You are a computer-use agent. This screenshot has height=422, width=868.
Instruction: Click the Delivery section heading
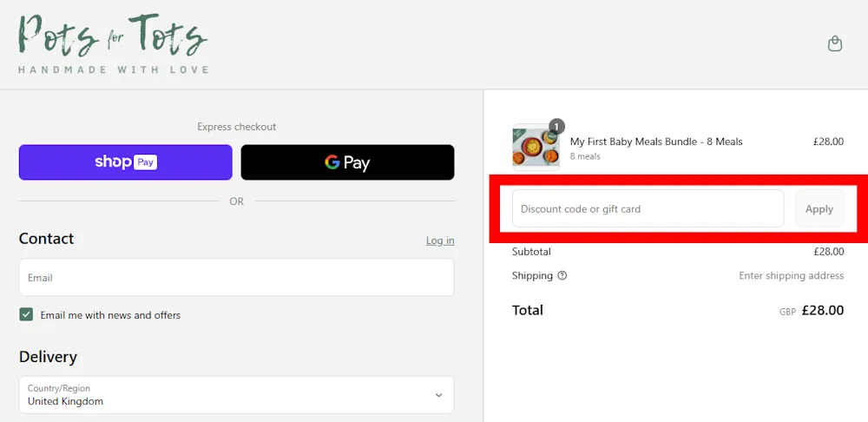48,357
